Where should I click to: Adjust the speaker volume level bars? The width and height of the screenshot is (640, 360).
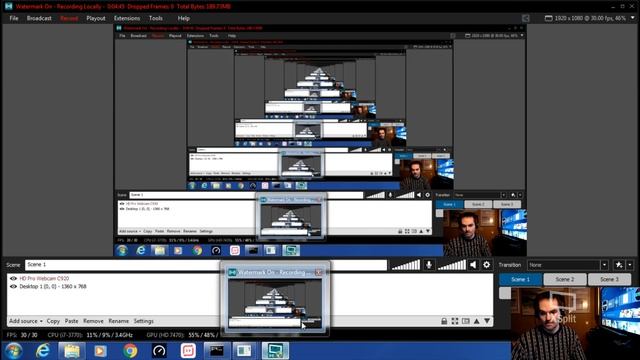coord(451,265)
